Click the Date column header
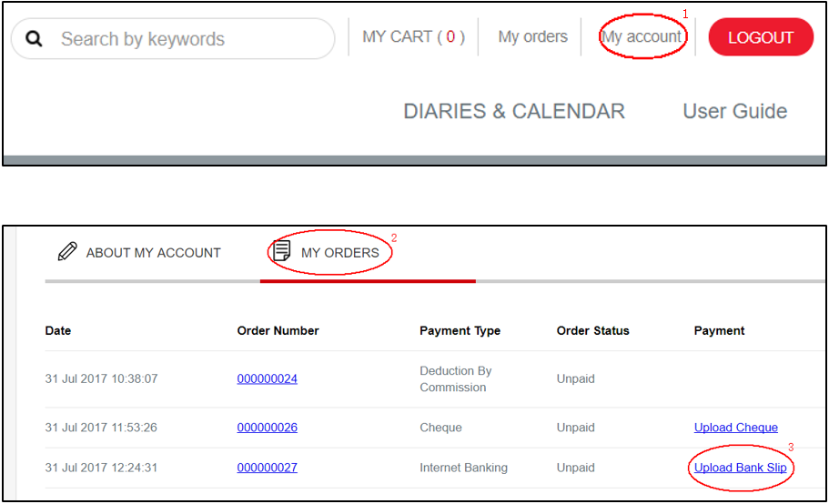Screen dimensions: 829x504 [x=58, y=330]
